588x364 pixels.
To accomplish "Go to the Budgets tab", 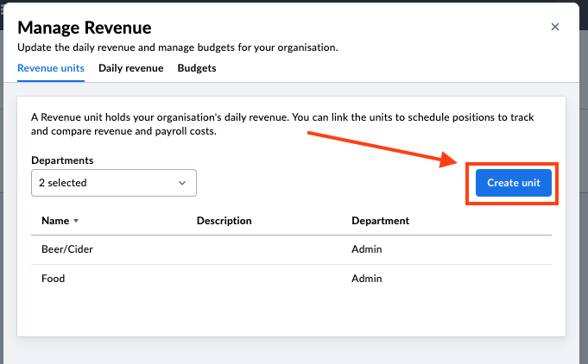I will tap(197, 68).
